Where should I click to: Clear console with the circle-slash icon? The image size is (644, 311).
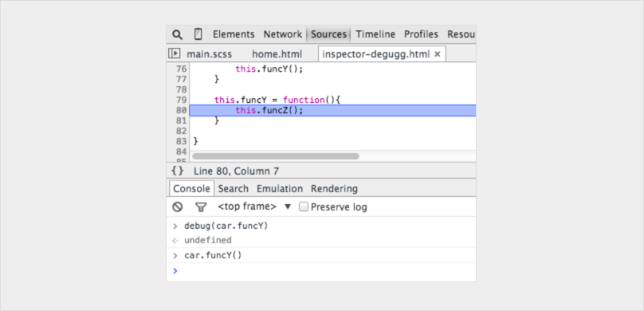coord(178,207)
